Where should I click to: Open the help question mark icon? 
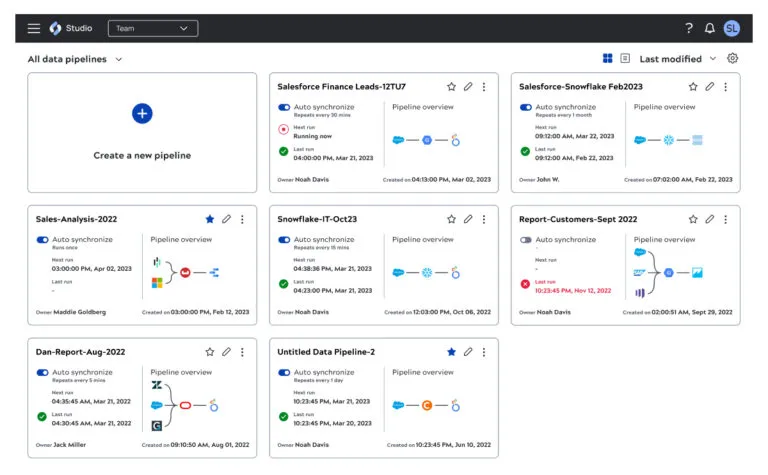(689, 28)
